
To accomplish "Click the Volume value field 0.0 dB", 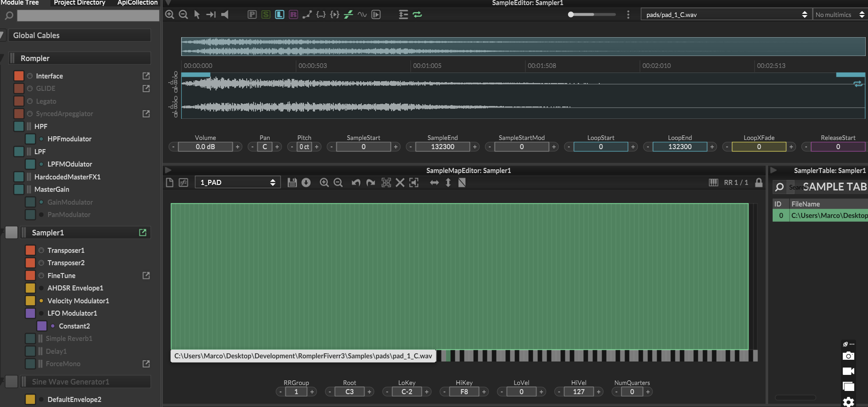I will (x=205, y=147).
